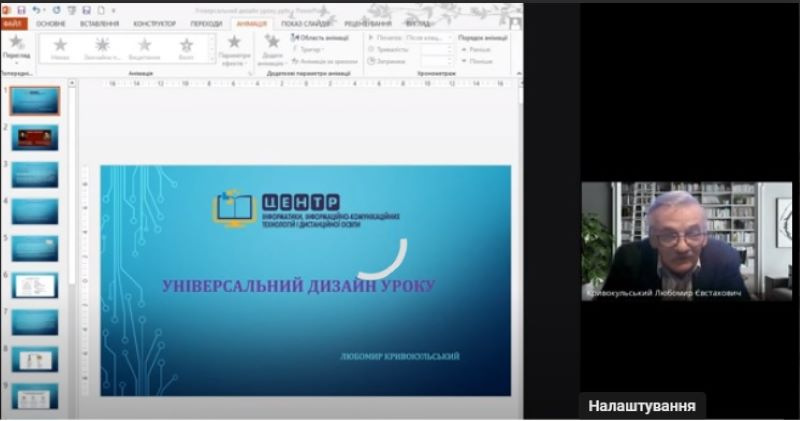Select the АНІМАЦІЯ ribbon tab

(252, 23)
